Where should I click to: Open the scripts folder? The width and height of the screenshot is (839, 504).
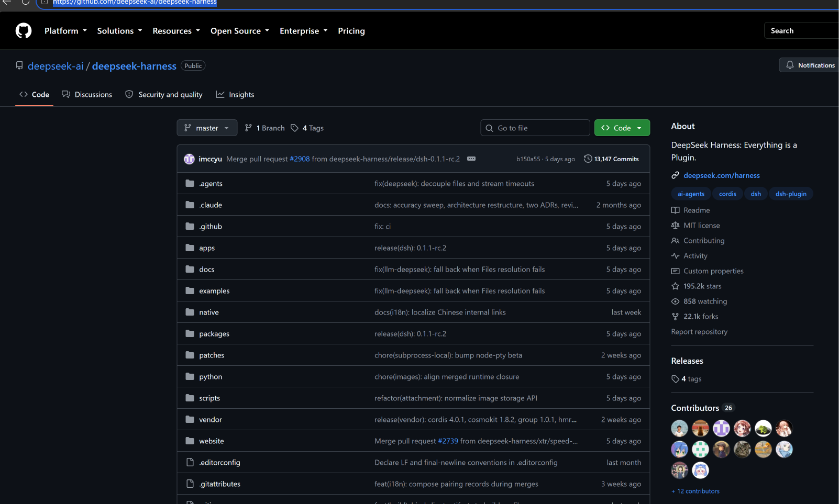point(209,398)
